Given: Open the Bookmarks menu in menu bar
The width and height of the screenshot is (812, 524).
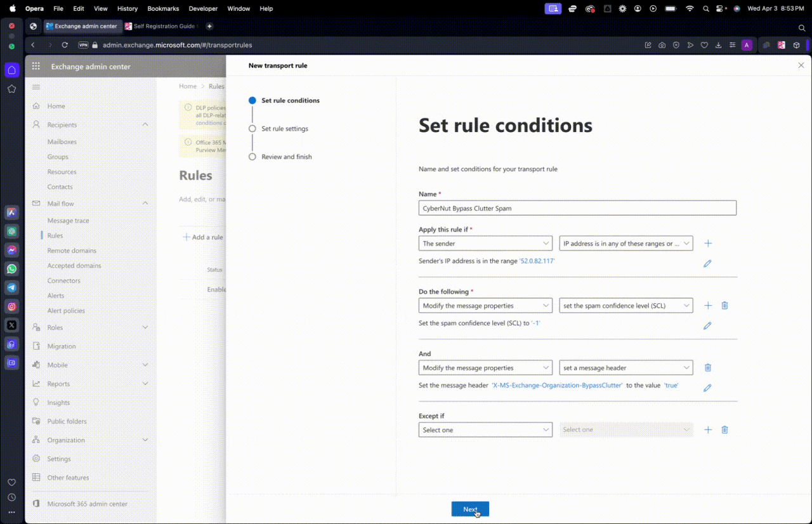Looking at the screenshot, I should click(163, 9).
